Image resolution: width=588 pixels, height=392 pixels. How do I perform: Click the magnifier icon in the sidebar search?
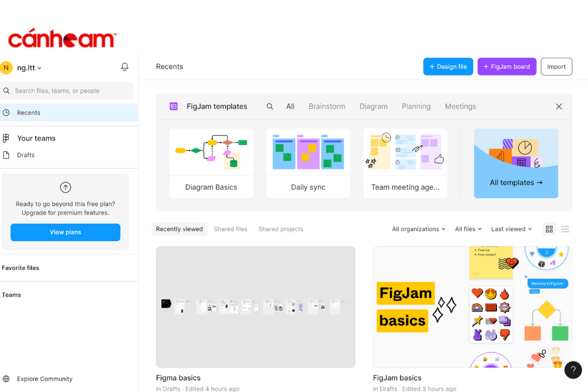click(7, 91)
